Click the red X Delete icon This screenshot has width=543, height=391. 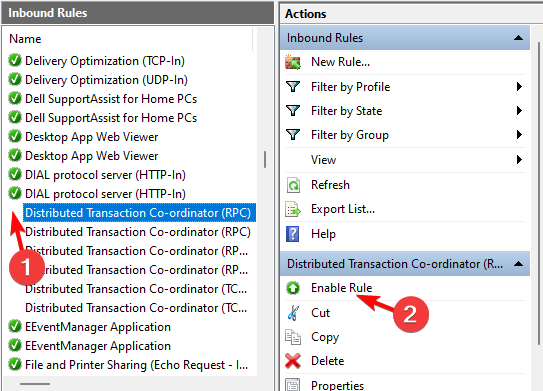[x=293, y=361]
